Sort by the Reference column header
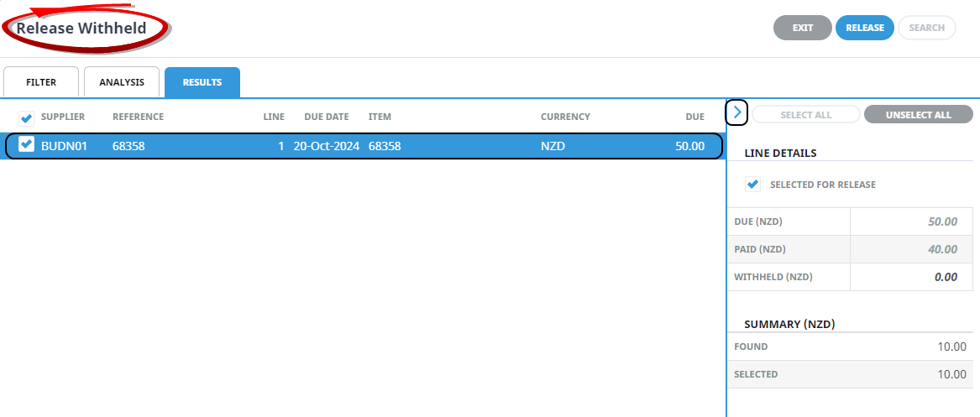The height and width of the screenshot is (417, 980). (x=138, y=117)
